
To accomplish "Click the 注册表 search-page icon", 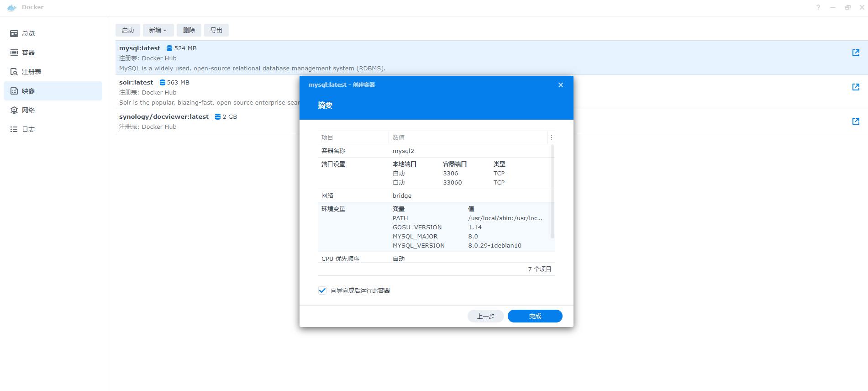I will coord(14,72).
